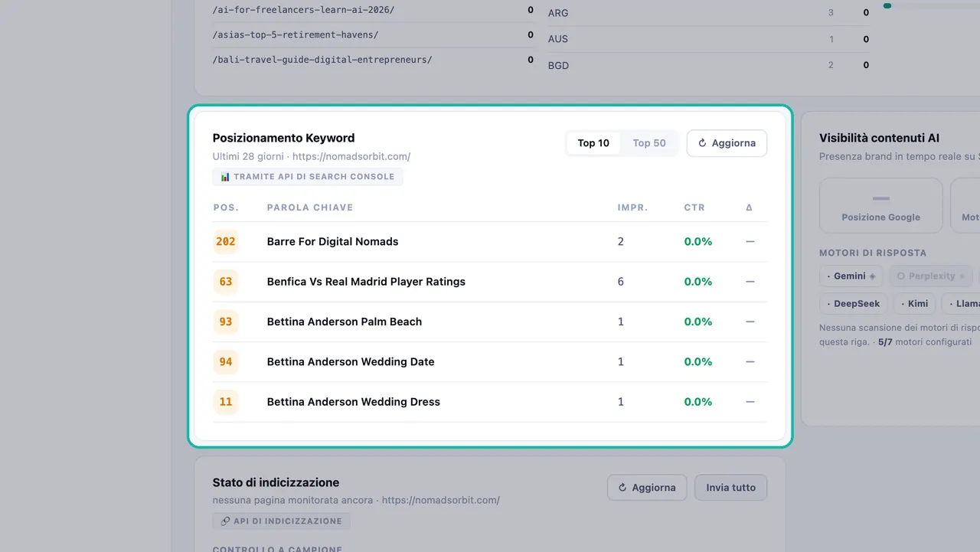The height and width of the screenshot is (552, 980).
Task: Open keyword Barre For Digital Nomads
Action: (x=332, y=242)
